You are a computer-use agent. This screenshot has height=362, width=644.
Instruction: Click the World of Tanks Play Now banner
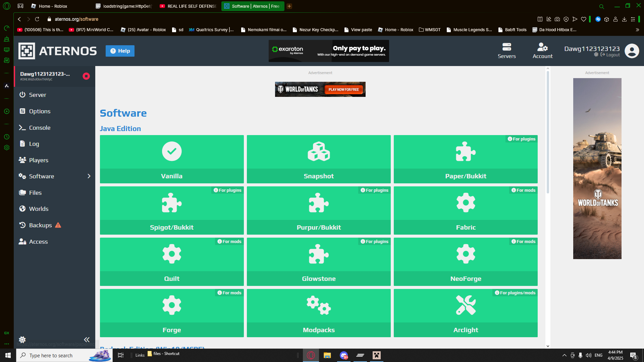click(x=320, y=89)
